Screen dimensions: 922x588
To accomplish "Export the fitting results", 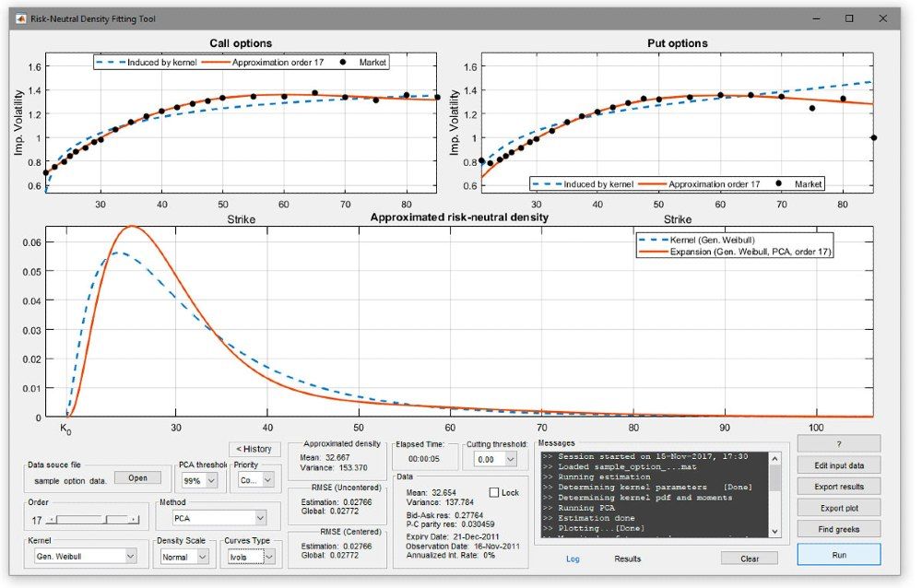I will pyautogui.click(x=838, y=486).
